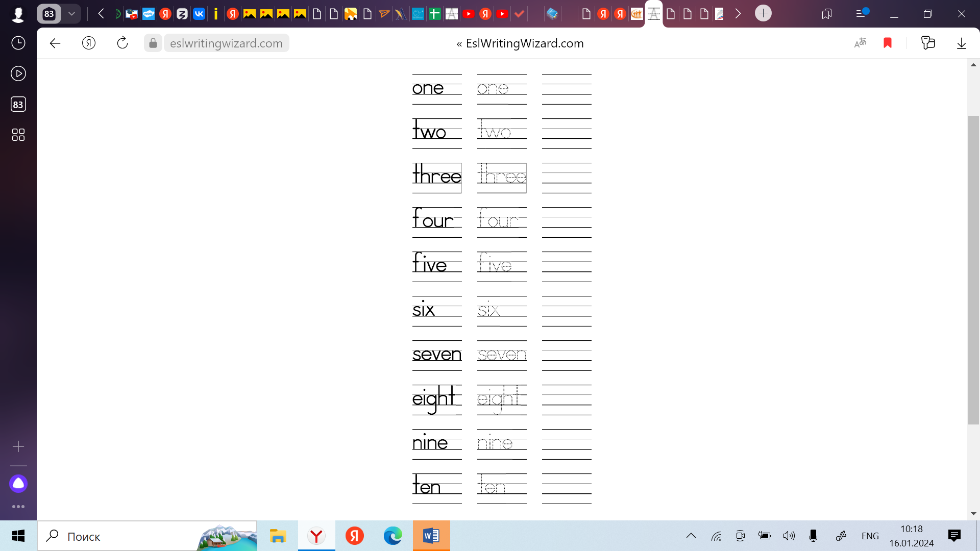Click the eslwritingwizard.com address field
Screen dimensions: 980x551
coord(226,43)
